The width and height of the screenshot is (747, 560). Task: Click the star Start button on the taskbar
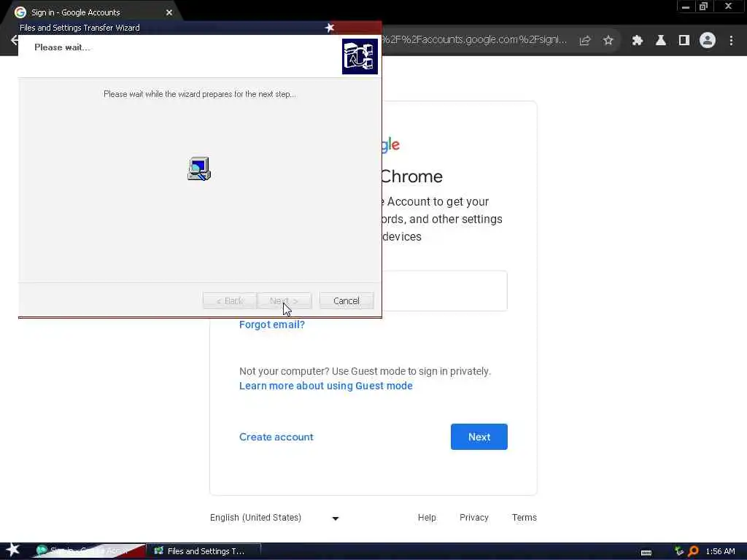(x=13, y=551)
